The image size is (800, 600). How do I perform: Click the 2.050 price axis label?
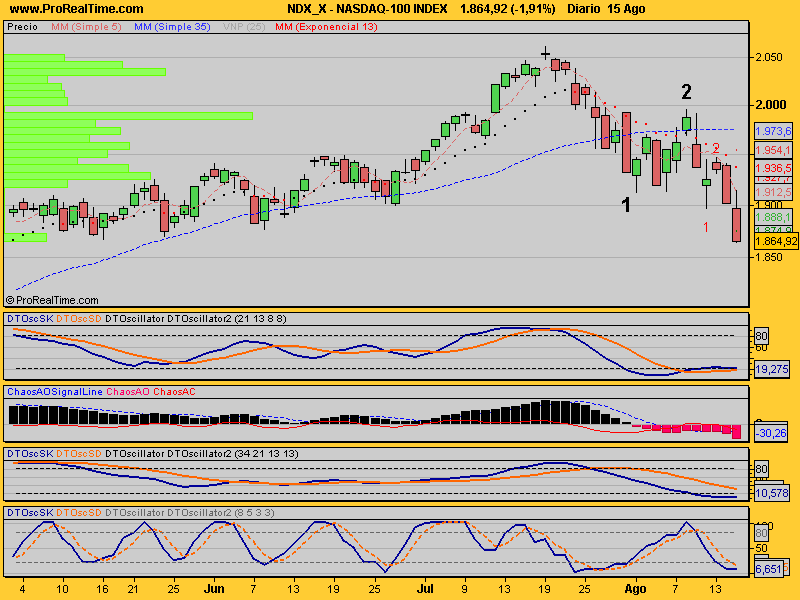769,57
